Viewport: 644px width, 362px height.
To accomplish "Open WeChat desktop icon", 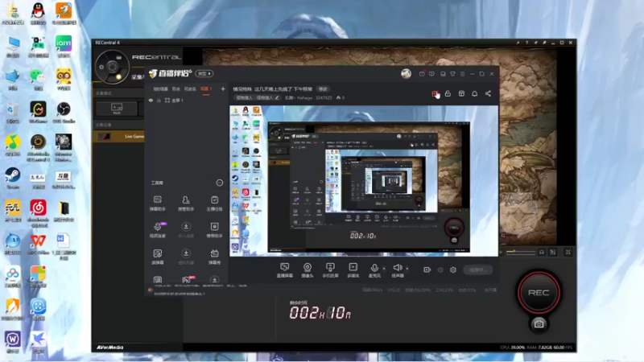I will point(38,80).
